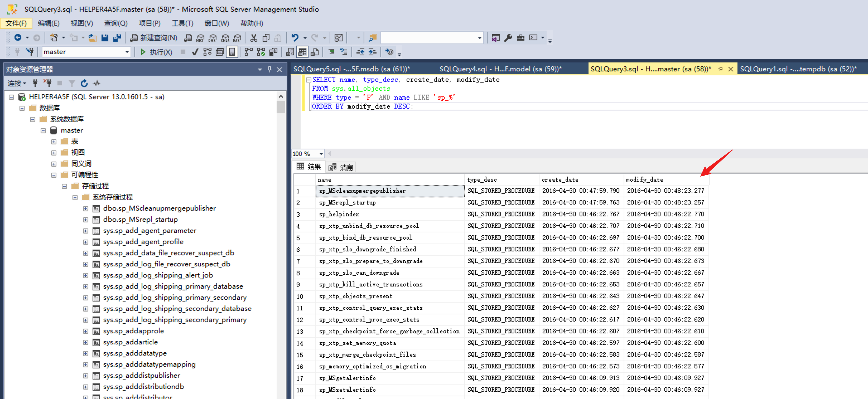Toggle the Results to Grid button
The width and height of the screenshot is (868, 399).
click(302, 52)
